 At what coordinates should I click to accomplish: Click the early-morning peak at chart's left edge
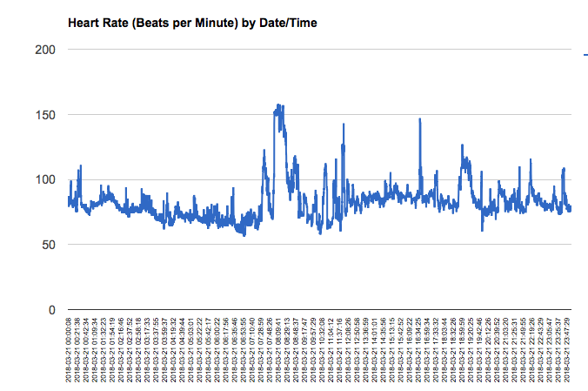coord(80,166)
